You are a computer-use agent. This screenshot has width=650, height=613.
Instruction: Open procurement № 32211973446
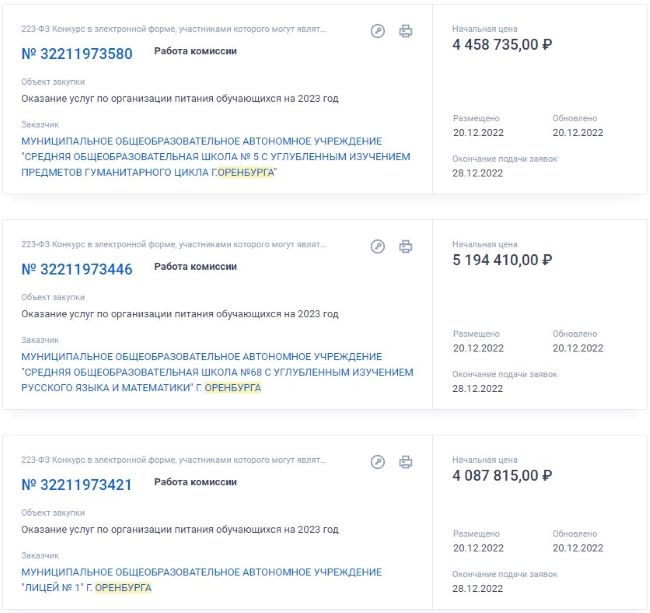click(x=77, y=269)
